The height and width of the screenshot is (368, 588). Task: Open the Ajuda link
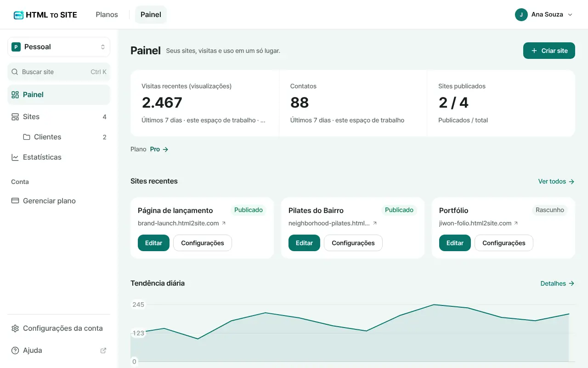point(59,351)
